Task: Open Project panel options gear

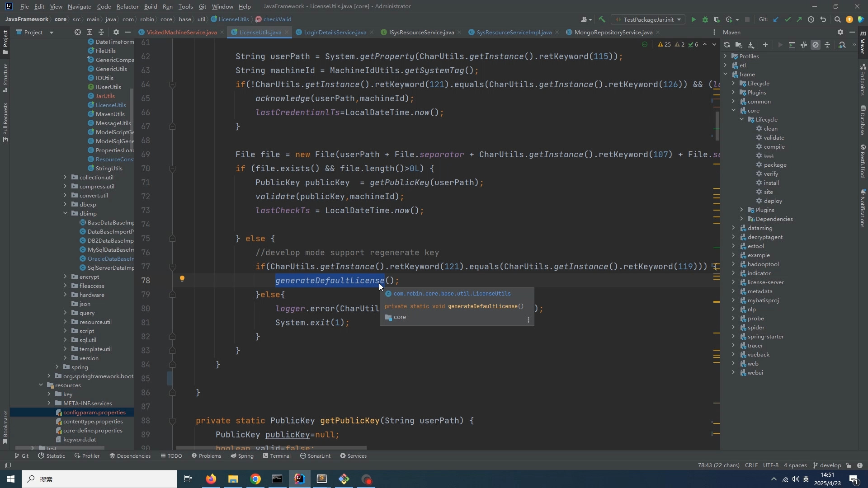Action: [x=116, y=32]
